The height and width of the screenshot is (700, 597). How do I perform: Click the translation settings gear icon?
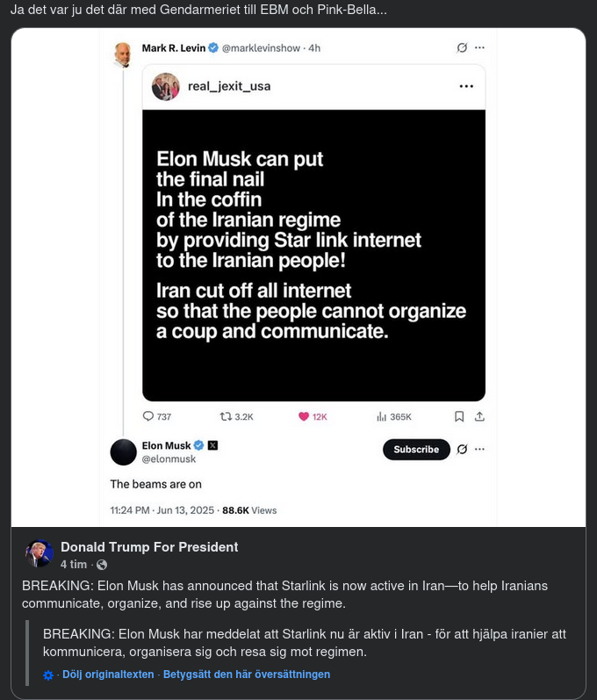click(x=48, y=675)
